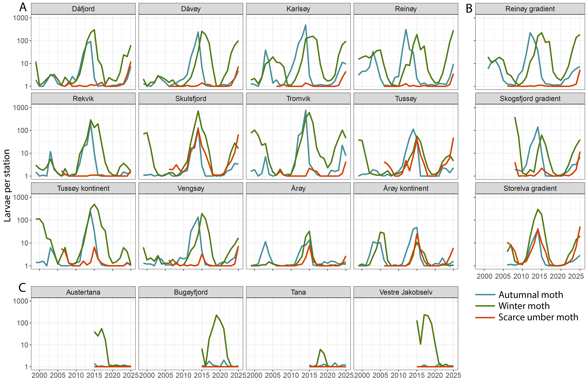The image size is (588, 392).
Task: Click the section letter C
Action: (x=22, y=287)
